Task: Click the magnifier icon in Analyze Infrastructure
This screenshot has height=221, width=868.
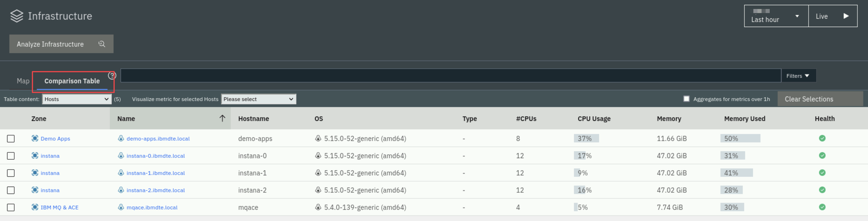Action: [x=102, y=44]
